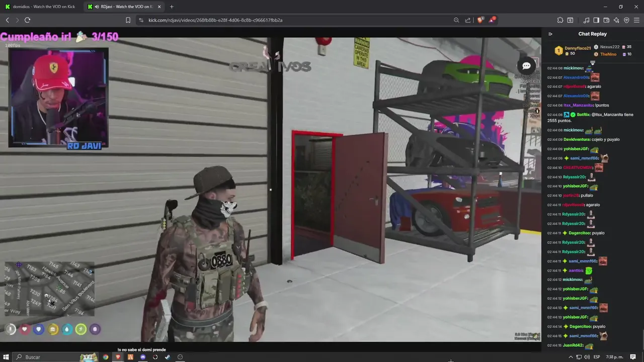The image size is (644, 362).
Task: Open top gifter Dannyflaco21
Action: coord(577,48)
